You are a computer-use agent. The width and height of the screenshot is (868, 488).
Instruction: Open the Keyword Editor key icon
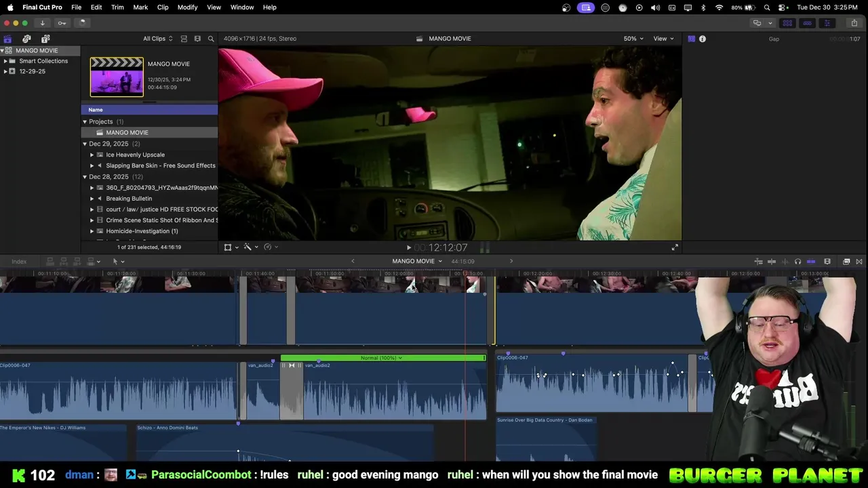62,23
